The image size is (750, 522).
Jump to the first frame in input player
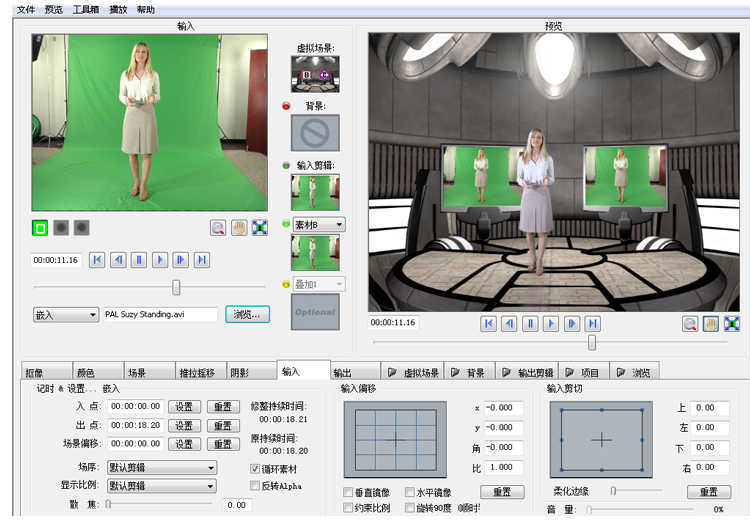(x=97, y=260)
